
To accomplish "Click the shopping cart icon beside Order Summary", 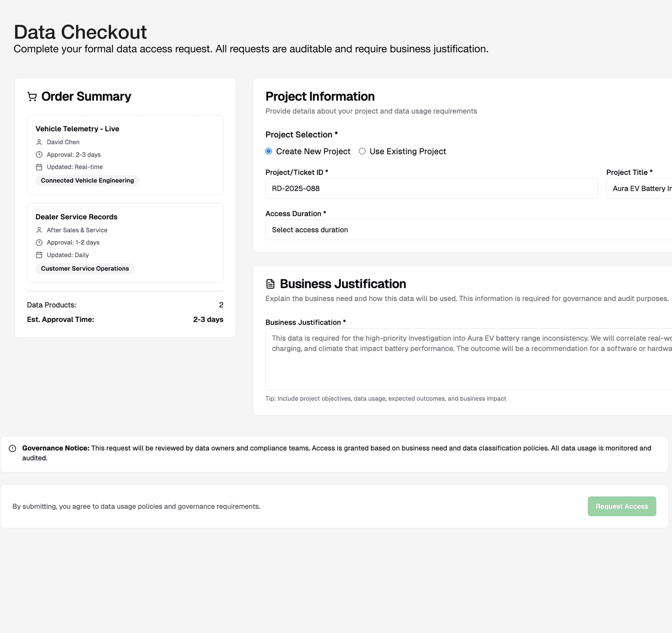I will pyautogui.click(x=32, y=97).
